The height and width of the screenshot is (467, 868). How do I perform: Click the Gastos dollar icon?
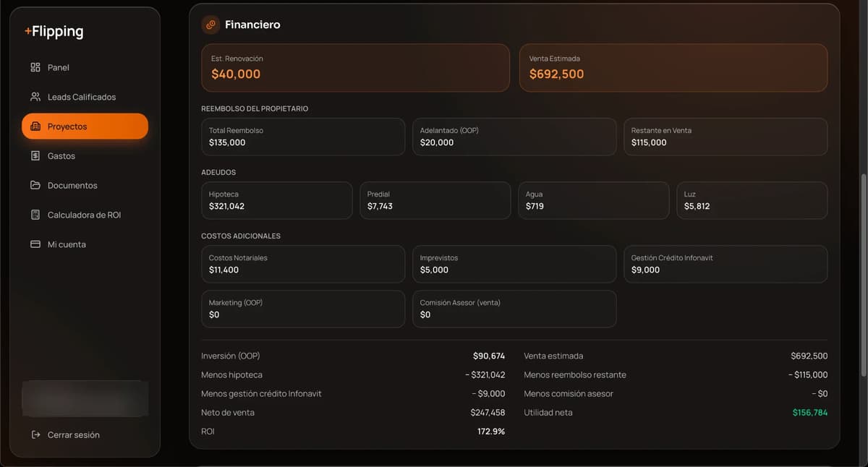pos(35,156)
